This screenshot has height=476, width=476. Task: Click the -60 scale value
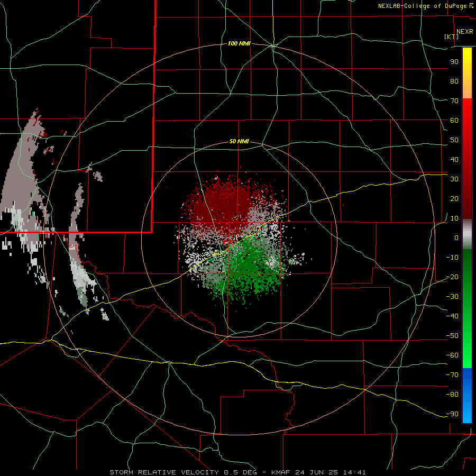click(x=452, y=355)
